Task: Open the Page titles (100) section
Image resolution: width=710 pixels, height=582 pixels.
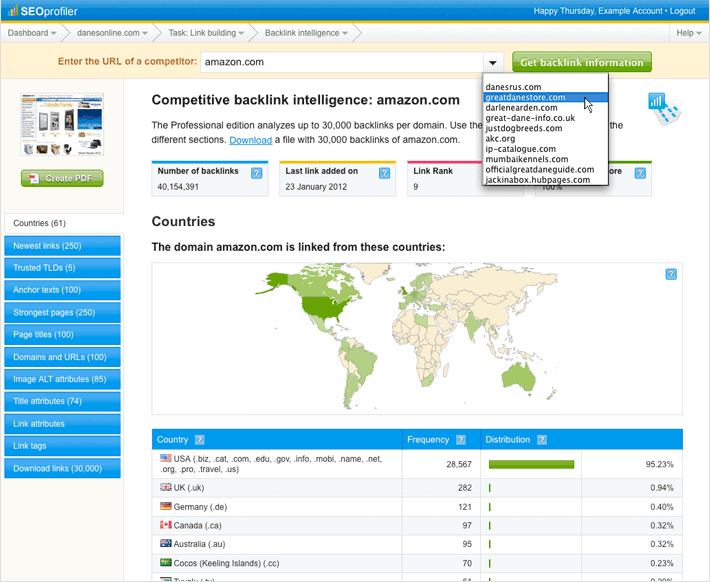Action: (x=62, y=335)
